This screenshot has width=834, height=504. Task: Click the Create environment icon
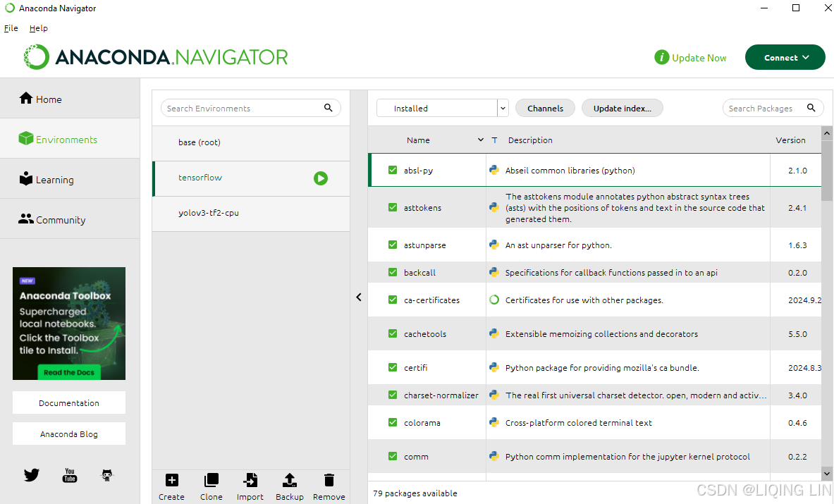(172, 480)
